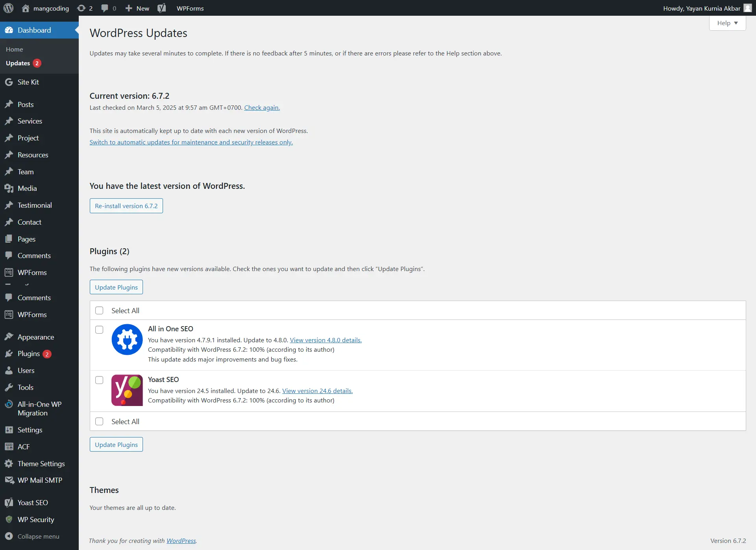Screen dimensions: 756x550
Task: Click the All in One SEO plugin icon
Action: (127, 340)
